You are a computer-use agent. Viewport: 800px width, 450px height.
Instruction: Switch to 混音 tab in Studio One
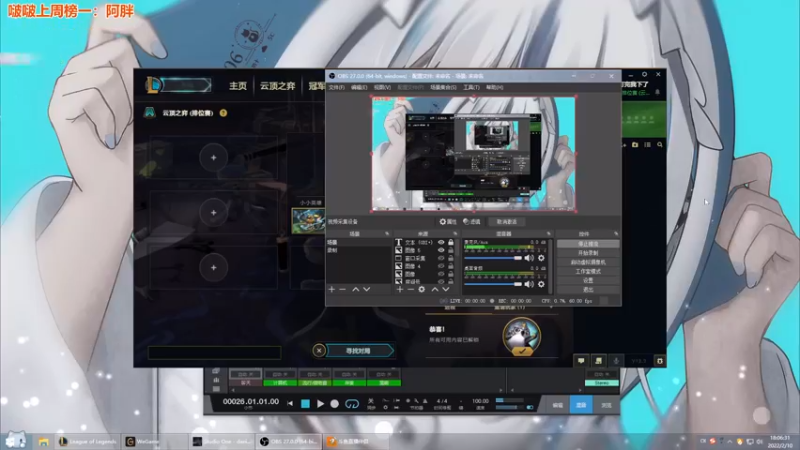tap(581, 405)
